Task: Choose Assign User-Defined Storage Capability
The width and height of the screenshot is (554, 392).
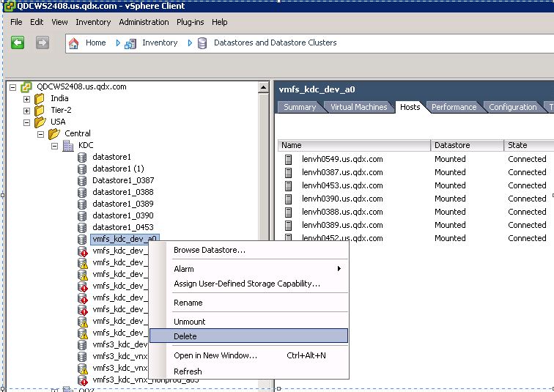Action: coord(248,284)
